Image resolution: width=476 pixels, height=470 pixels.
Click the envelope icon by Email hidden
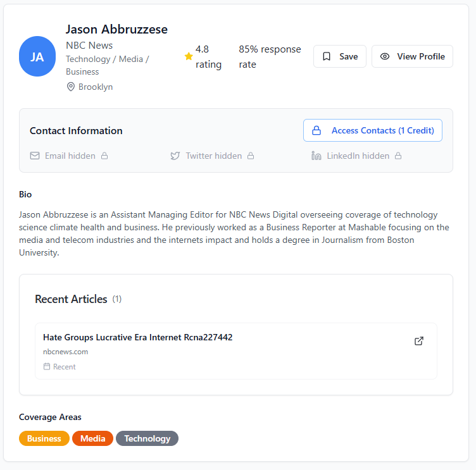35,156
